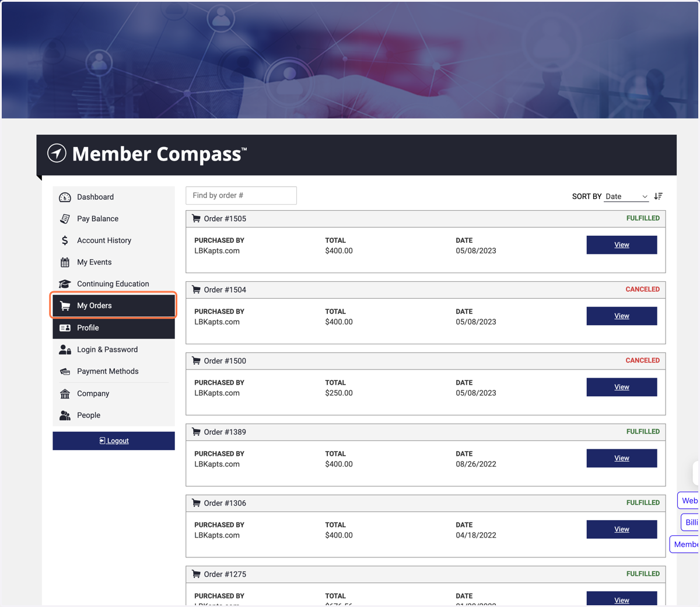Image resolution: width=700 pixels, height=607 pixels.
Task: Click CANCELED status on Order #1504
Action: [643, 289]
